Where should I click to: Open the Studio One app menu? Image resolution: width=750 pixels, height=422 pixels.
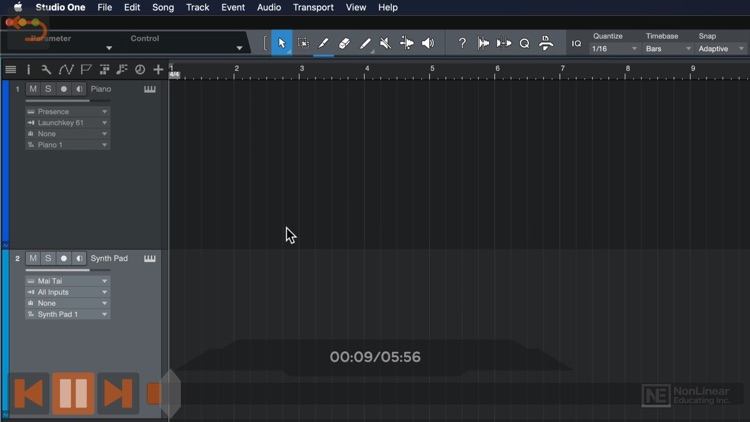(x=60, y=8)
